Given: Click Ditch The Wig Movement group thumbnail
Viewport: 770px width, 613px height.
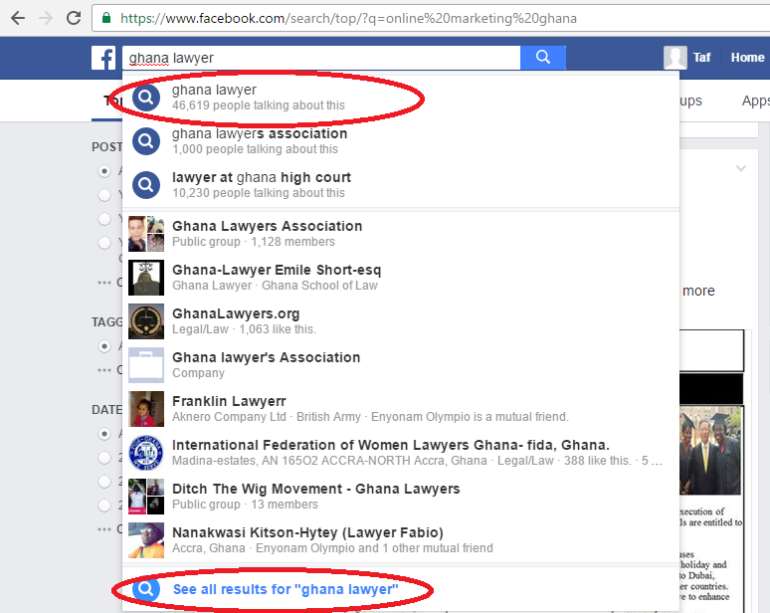Looking at the screenshot, I should click(x=146, y=496).
